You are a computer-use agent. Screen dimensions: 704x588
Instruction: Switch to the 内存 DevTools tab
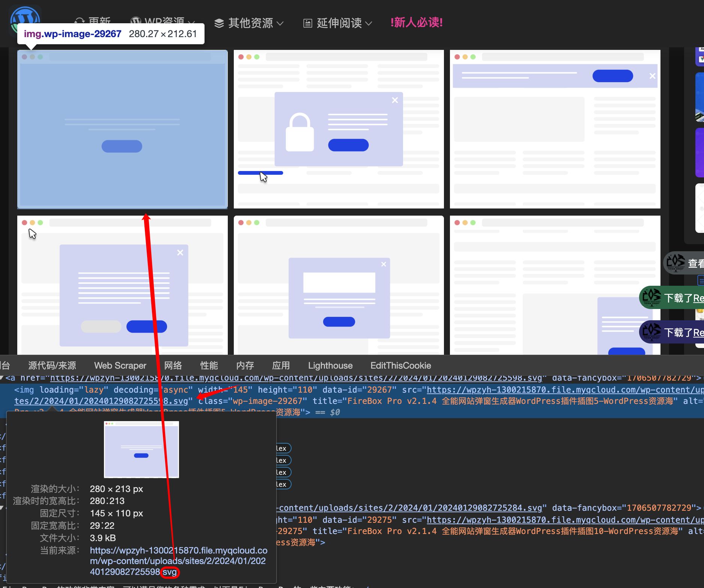point(245,366)
